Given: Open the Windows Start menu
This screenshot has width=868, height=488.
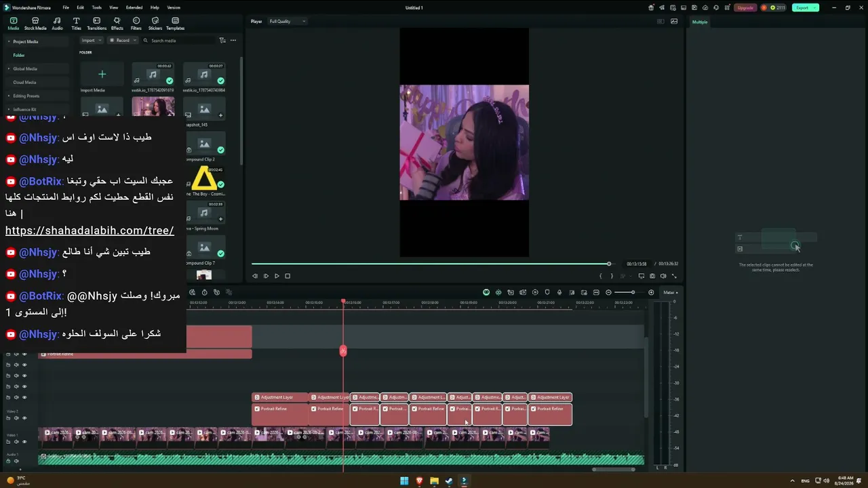Looking at the screenshot, I should [404, 481].
